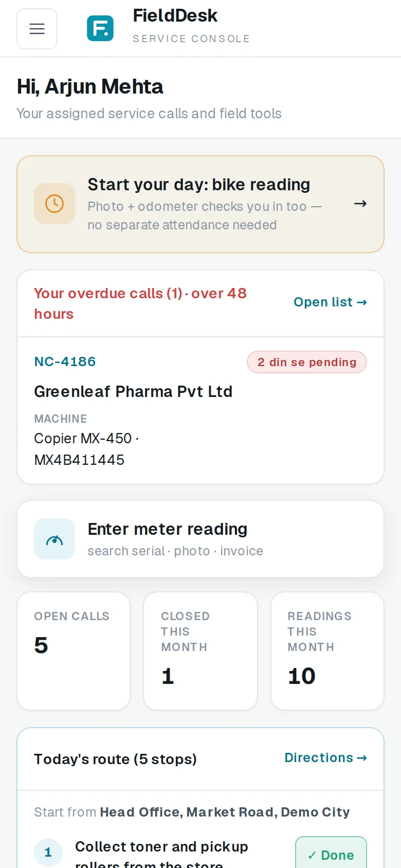Open the hamburger menu

pyautogui.click(x=37, y=29)
